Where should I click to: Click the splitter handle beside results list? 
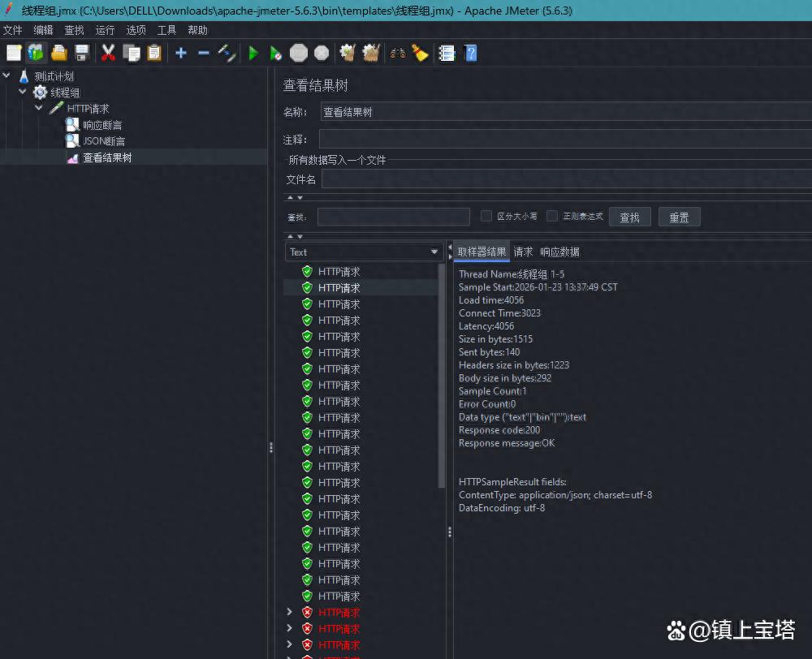click(x=450, y=532)
